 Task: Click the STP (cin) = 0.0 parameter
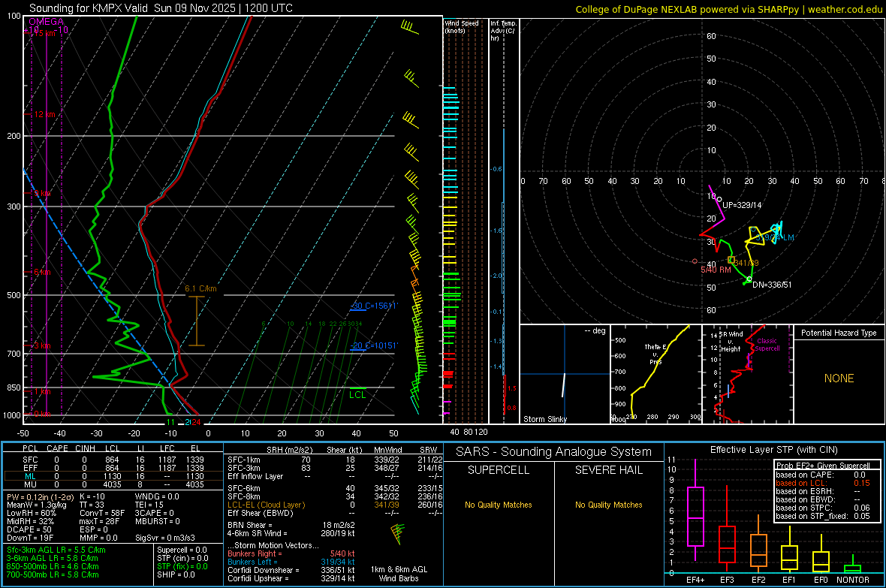tap(182, 558)
